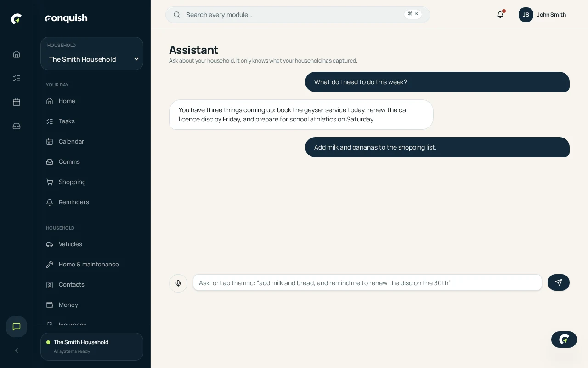The height and width of the screenshot is (368, 588).
Task: Open the checklist icon in the narrow rail
Action: click(17, 78)
